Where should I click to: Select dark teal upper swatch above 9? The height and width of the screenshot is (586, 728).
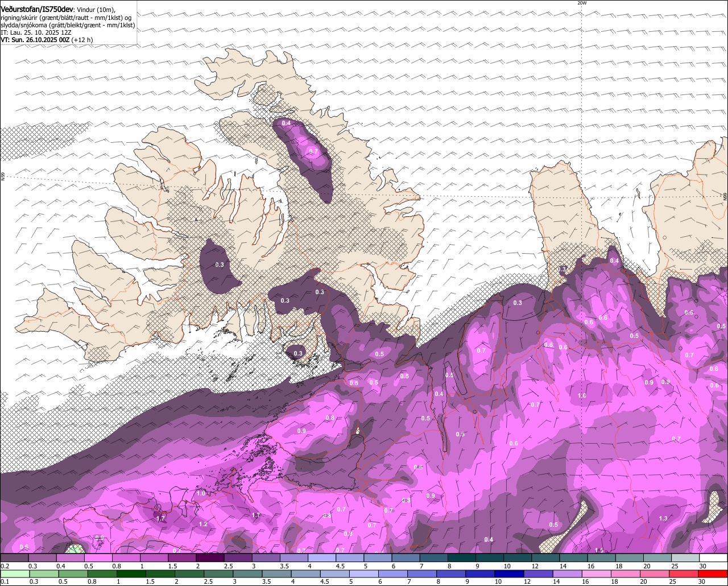click(490, 558)
